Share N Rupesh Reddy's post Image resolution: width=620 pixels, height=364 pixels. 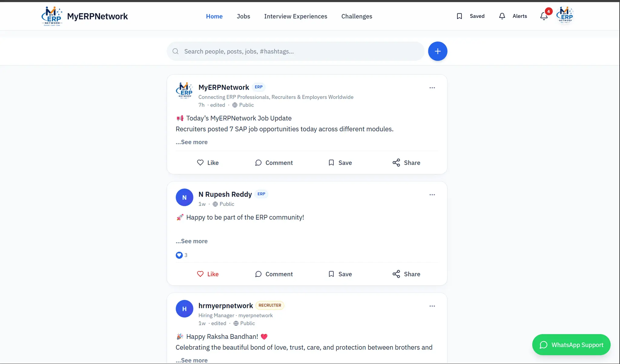point(406,274)
